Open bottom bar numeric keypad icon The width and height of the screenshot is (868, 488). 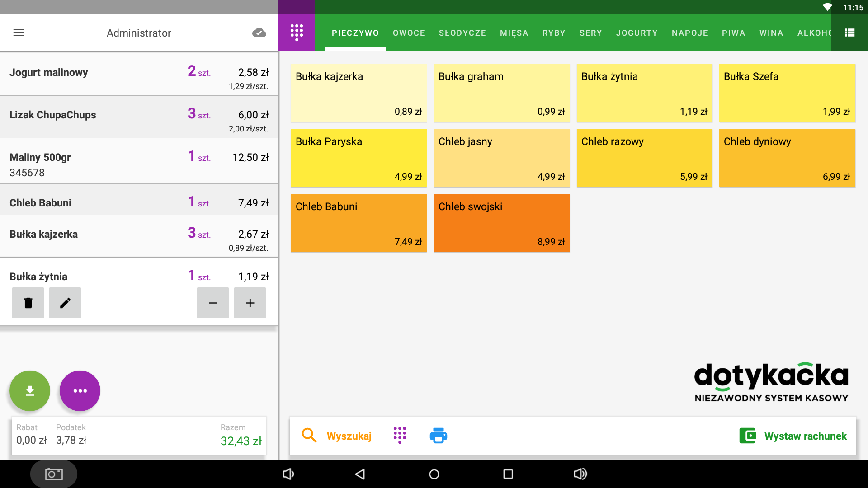pos(400,436)
